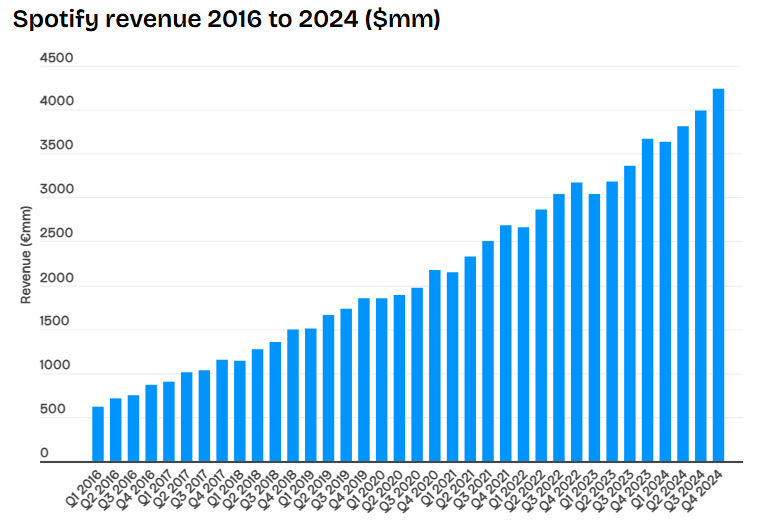Click the Q4 2024 x-axis label

(704, 490)
